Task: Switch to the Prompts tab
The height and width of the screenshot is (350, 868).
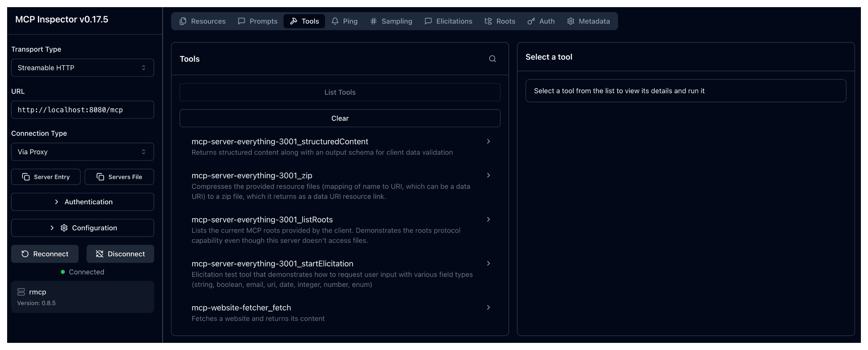Action: [x=257, y=21]
